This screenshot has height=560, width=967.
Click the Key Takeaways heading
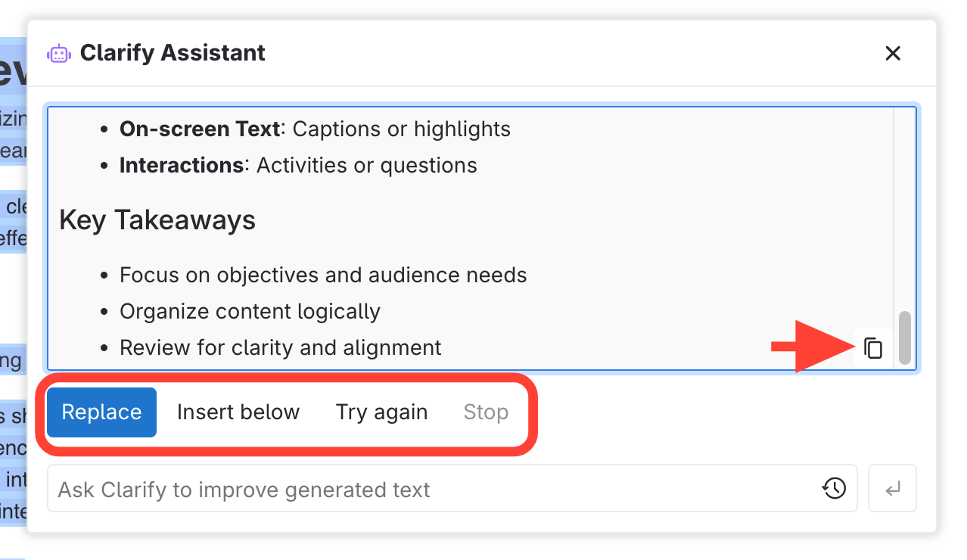tap(157, 220)
